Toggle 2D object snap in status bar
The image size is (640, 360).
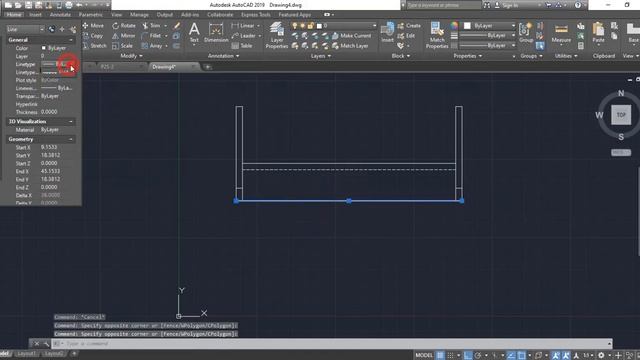click(522, 355)
